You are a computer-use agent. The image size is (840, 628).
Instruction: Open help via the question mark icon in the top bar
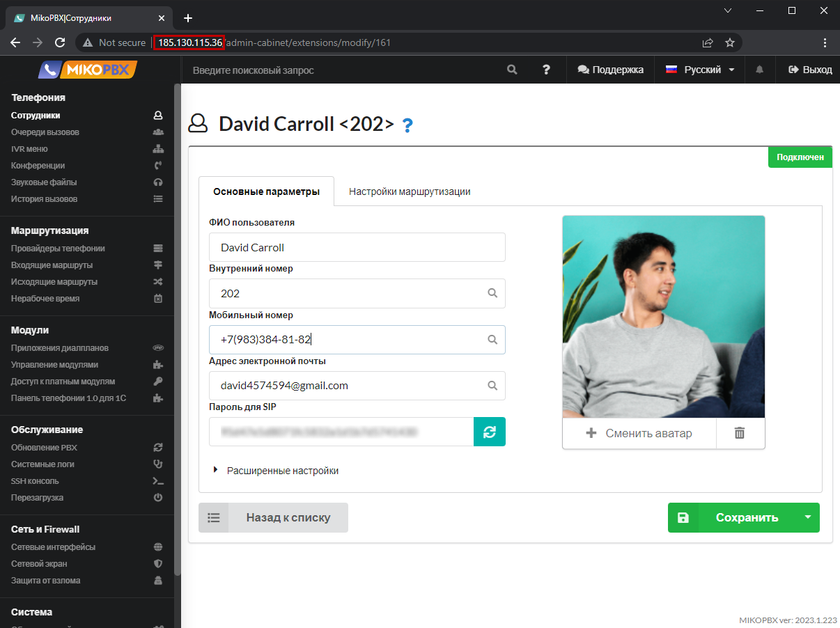(x=547, y=70)
